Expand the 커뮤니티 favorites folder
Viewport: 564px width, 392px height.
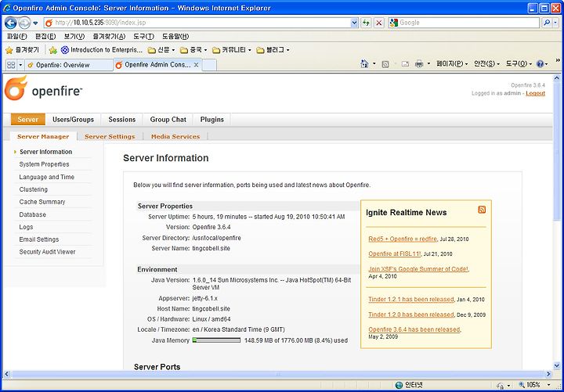tap(232, 50)
